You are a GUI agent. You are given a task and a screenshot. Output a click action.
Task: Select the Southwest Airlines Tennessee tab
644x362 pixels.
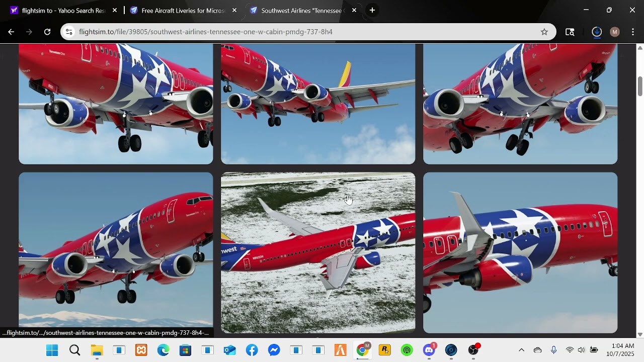pyautogui.click(x=303, y=10)
